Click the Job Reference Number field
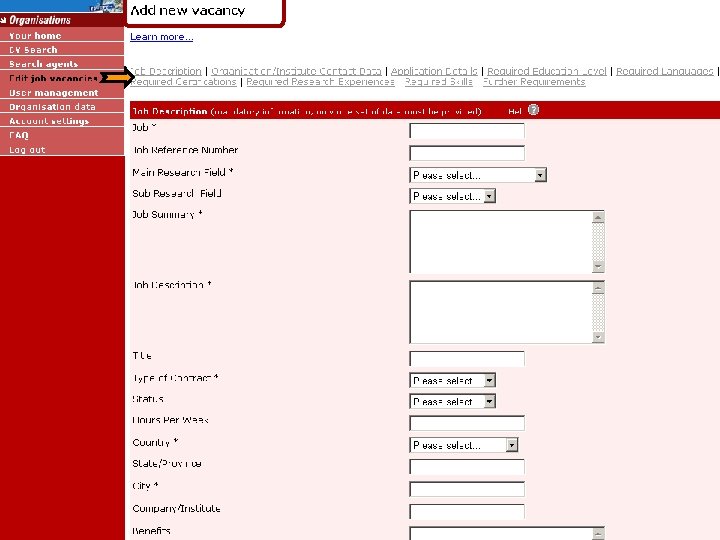Viewport: 720px width, 540px height. (x=467, y=153)
